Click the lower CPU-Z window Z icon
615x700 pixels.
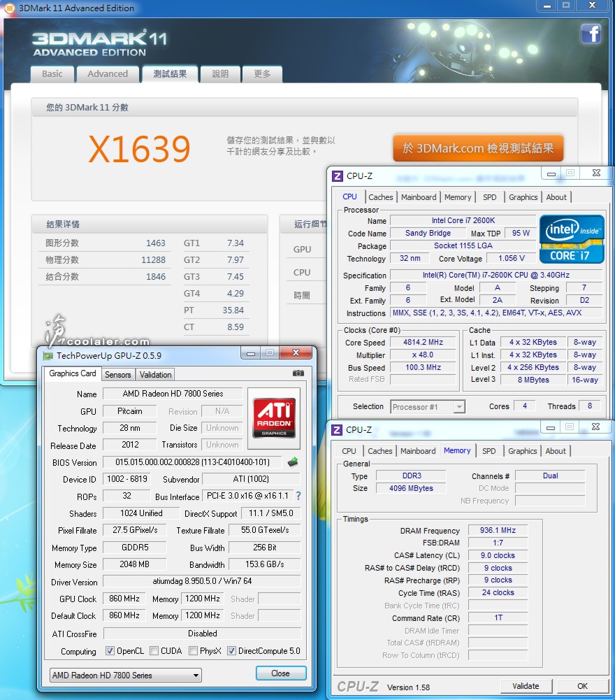[x=337, y=429]
